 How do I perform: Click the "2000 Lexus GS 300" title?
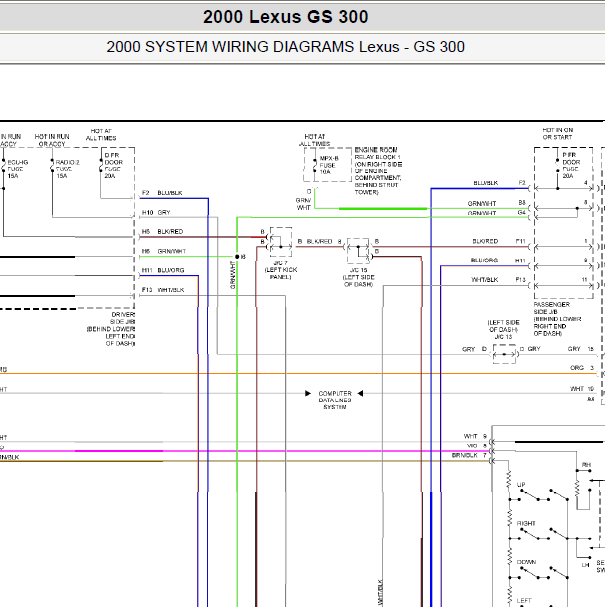coord(285,17)
